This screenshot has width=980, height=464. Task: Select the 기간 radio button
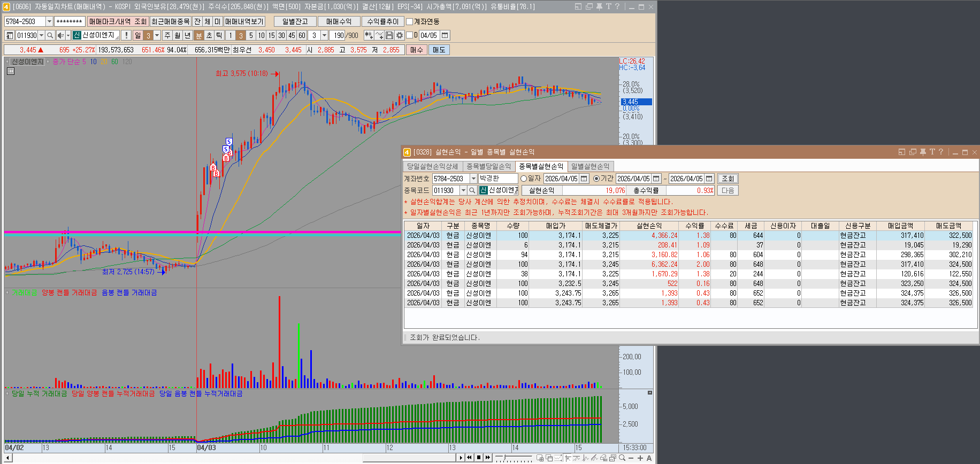pyautogui.click(x=596, y=179)
